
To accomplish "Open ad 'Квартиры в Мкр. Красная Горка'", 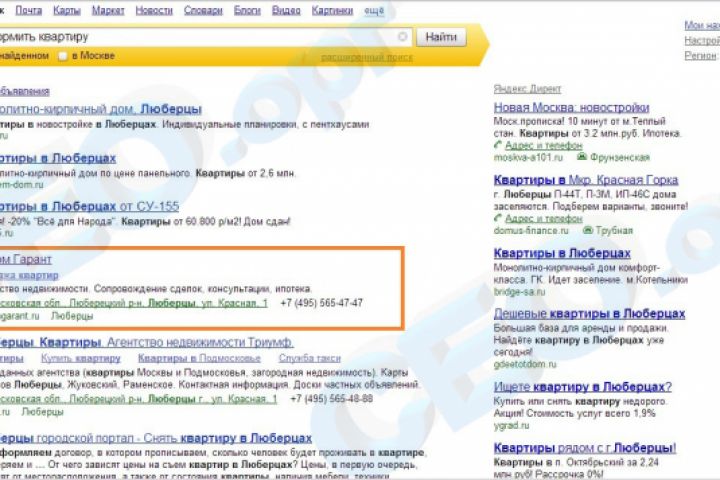I will click(586, 180).
